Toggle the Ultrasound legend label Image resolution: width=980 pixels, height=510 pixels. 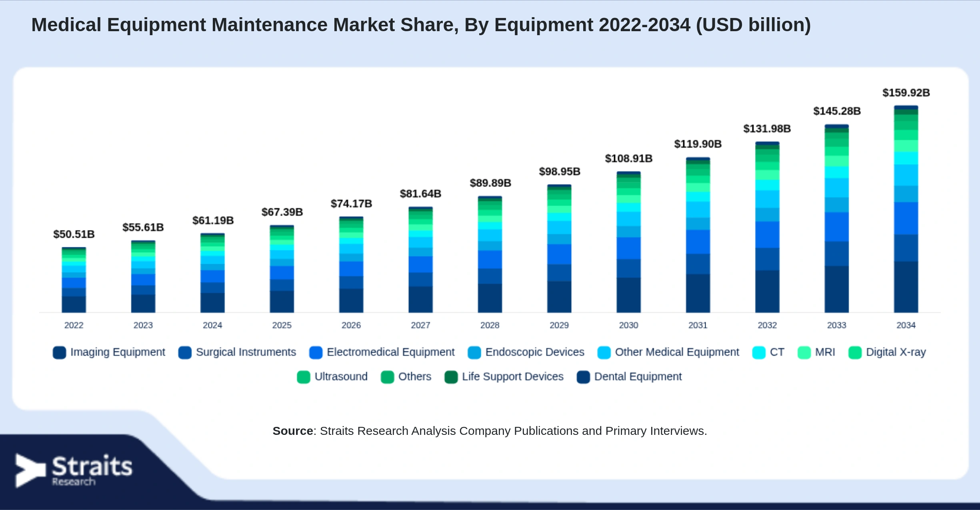341,377
